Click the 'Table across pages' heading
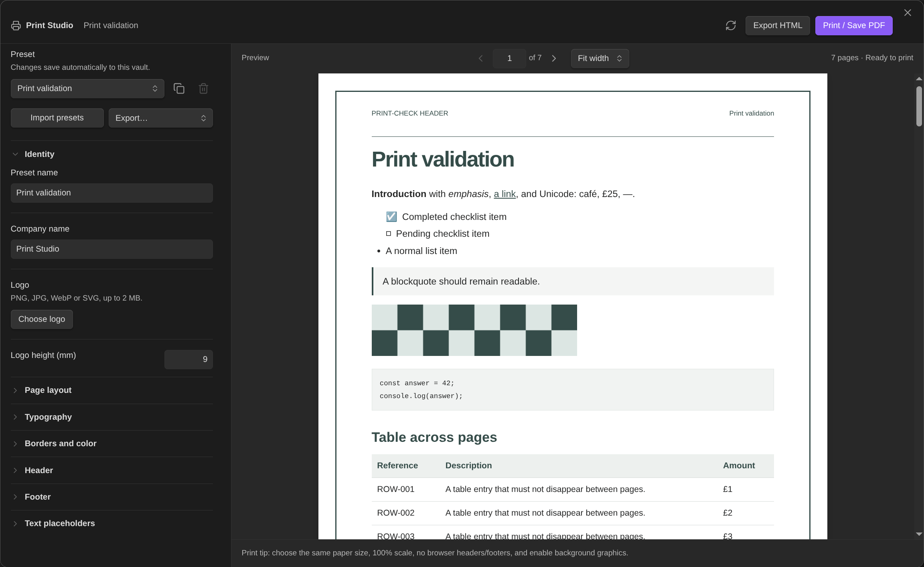The height and width of the screenshot is (567, 924). [434, 437]
